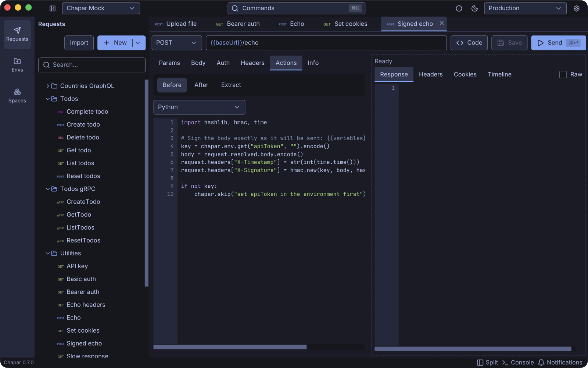Screen dimensions: 588x368
Task: Send the request
Action: coord(558,43)
